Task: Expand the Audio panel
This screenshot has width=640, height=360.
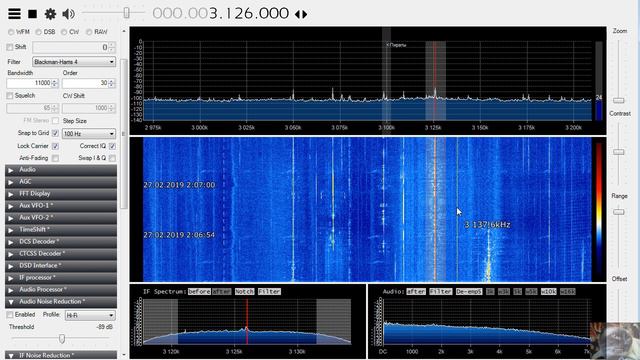Action: coord(61,170)
